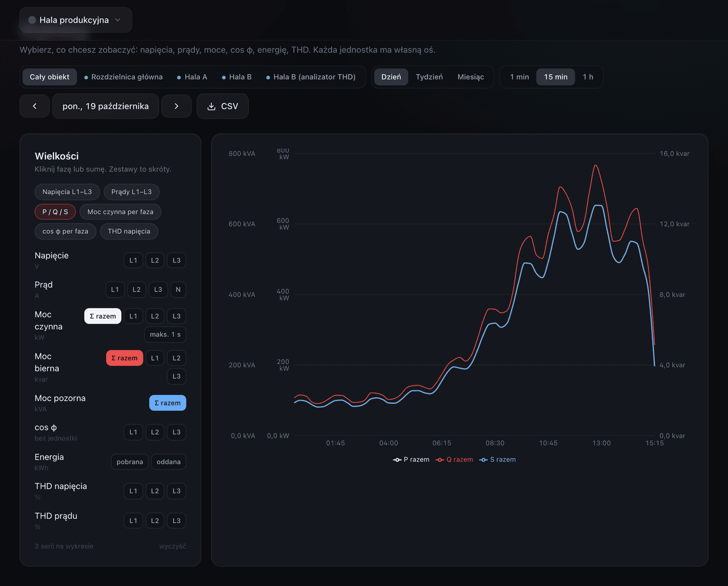The width and height of the screenshot is (728, 586).
Task: Toggle Napięcie L3 series
Action: (x=176, y=260)
